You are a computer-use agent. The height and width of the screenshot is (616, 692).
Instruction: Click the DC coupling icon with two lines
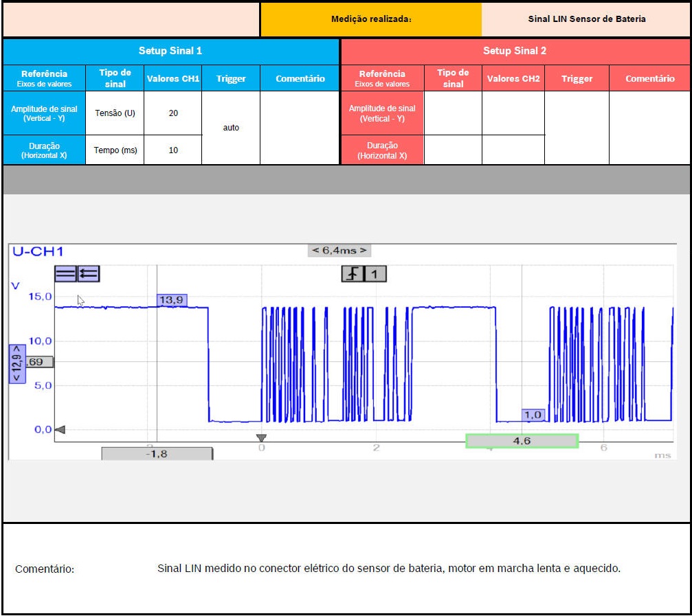click(66, 274)
